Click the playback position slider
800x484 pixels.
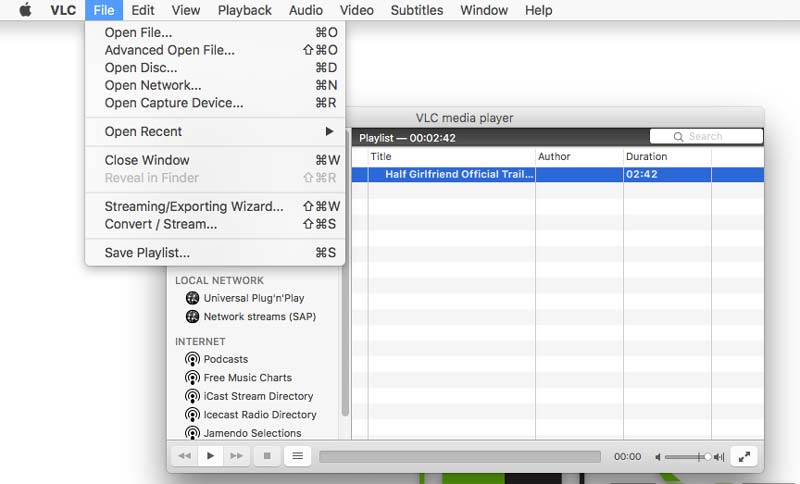pyautogui.click(x=460, y=456)
